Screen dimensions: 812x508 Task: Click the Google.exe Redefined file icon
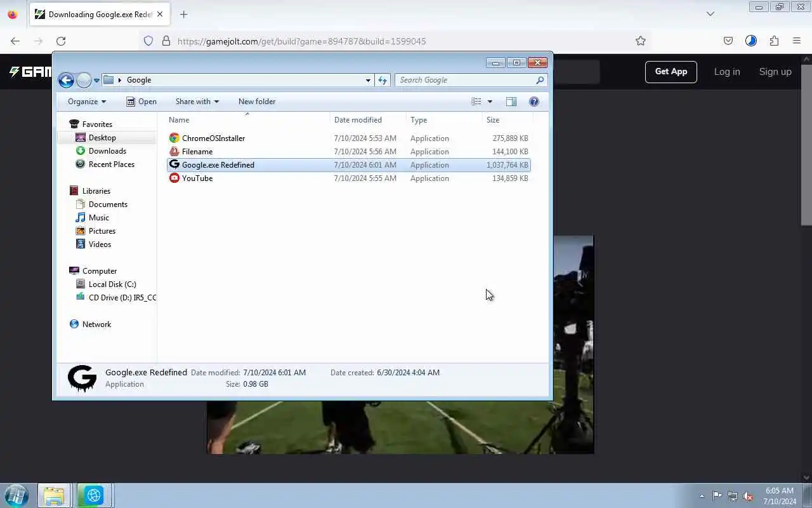click(174, 164)
